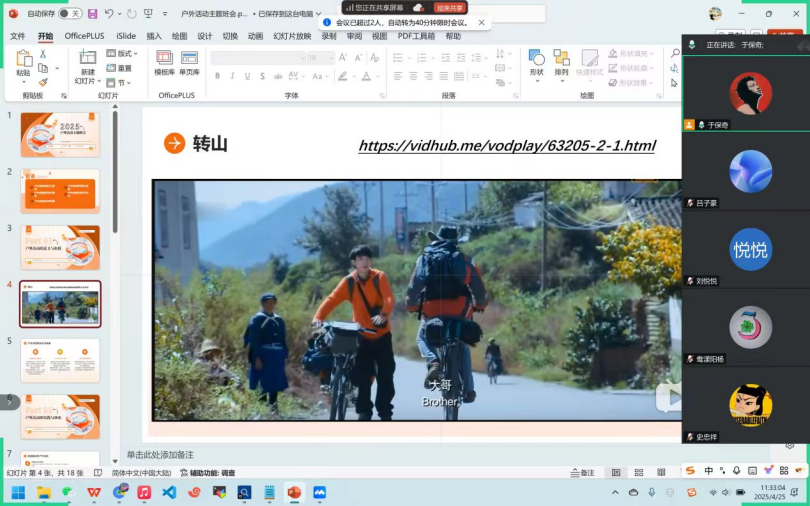This screenshot has height=506, width=810.
Task: Switch to the Slide Show tab
Action: (x=292, y=36)
